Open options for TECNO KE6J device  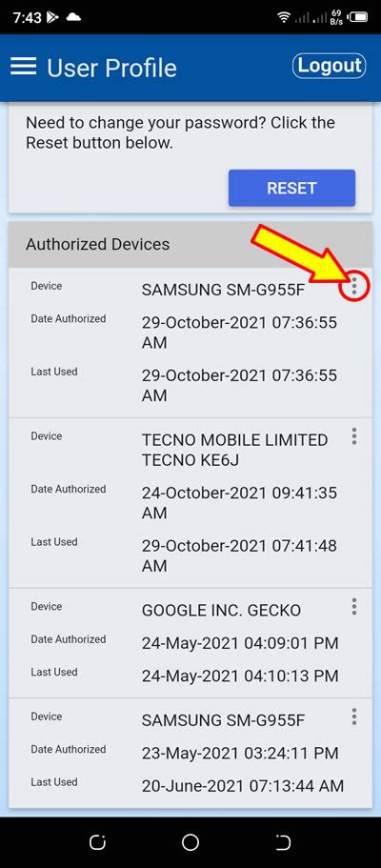(354, 436)
